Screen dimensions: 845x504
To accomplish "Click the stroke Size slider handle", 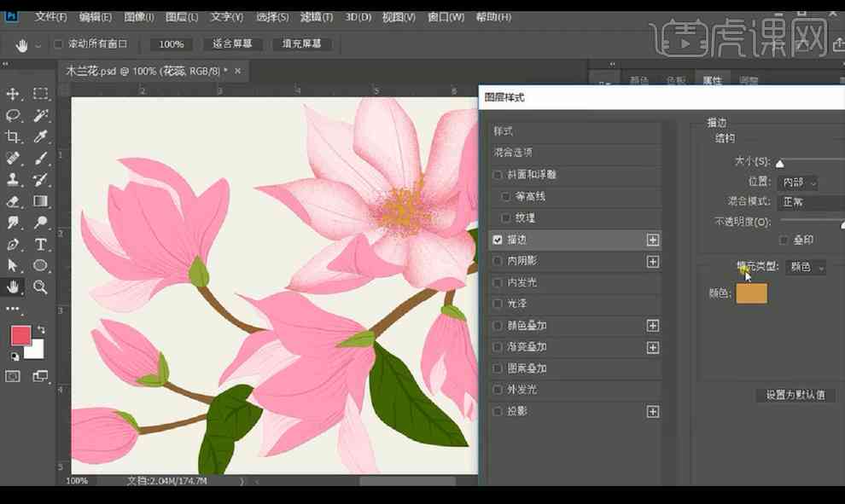I will tap(780, 163).
